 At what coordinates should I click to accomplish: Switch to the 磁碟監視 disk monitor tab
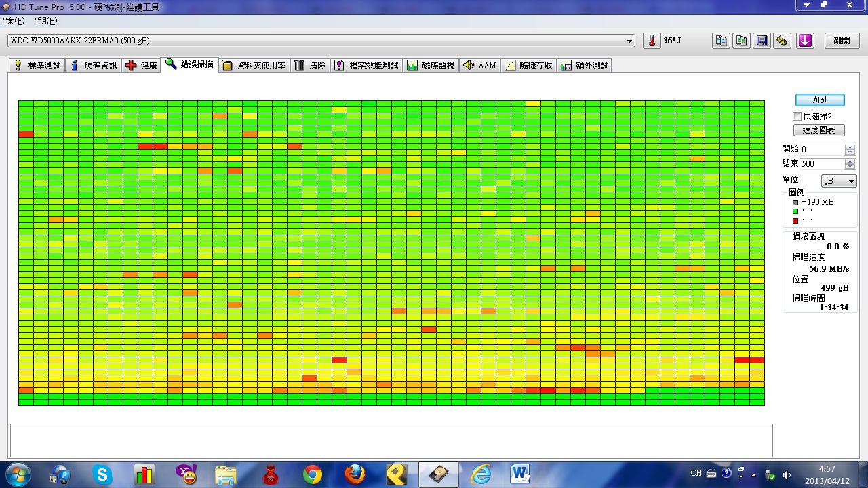pyautogui.click(x=431, y=66)
